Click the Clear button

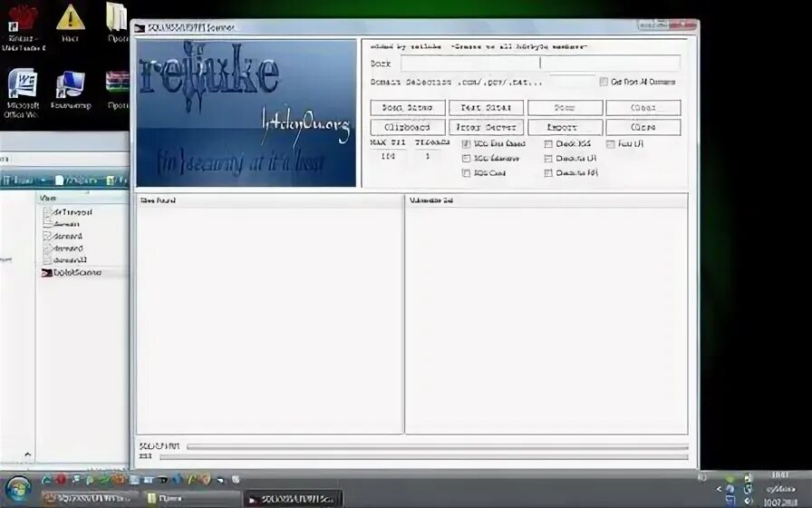click(x=643, y=108)
